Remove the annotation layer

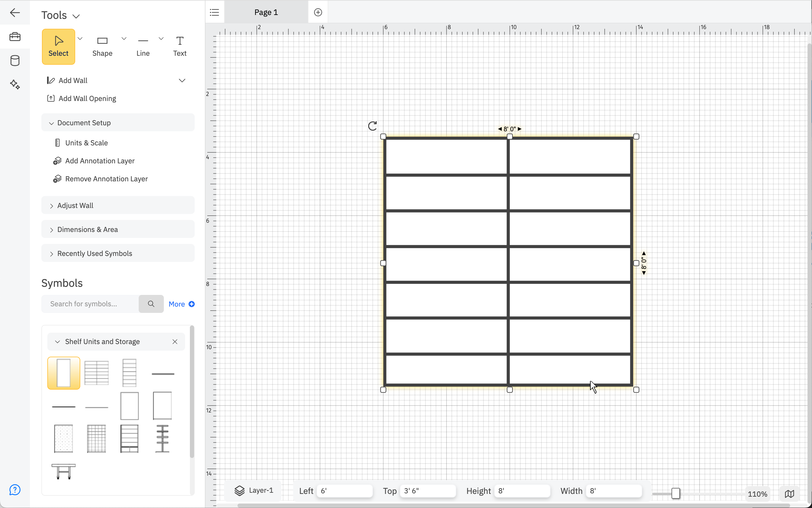coord(106,179)
